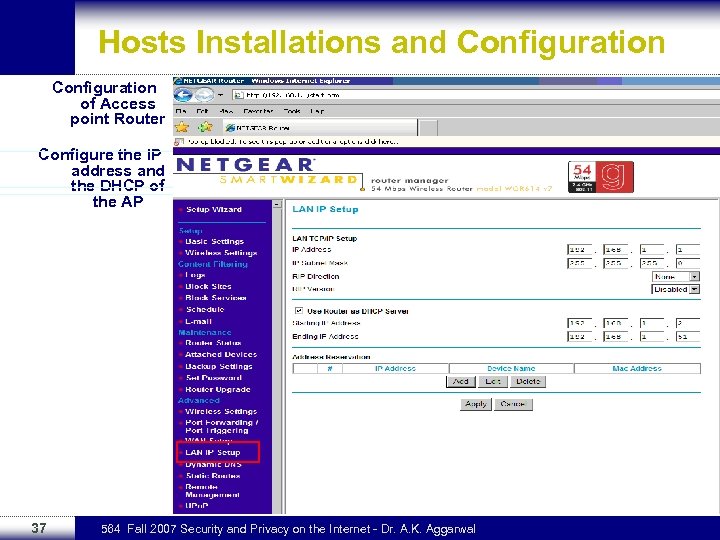This screenshot has height=540, width=720.
Task: Open Port Forwarding / Port Triggering page
Action: (x=221, y=427)
